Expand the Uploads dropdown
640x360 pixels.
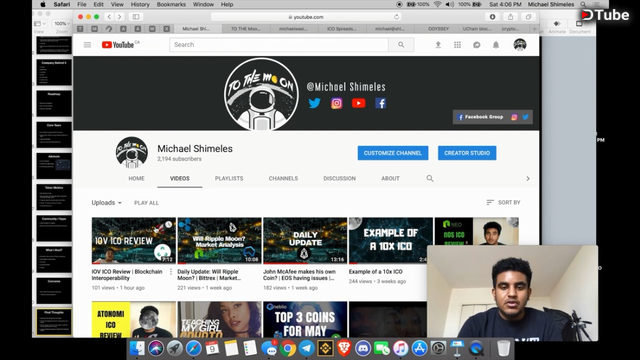point(107,202)
